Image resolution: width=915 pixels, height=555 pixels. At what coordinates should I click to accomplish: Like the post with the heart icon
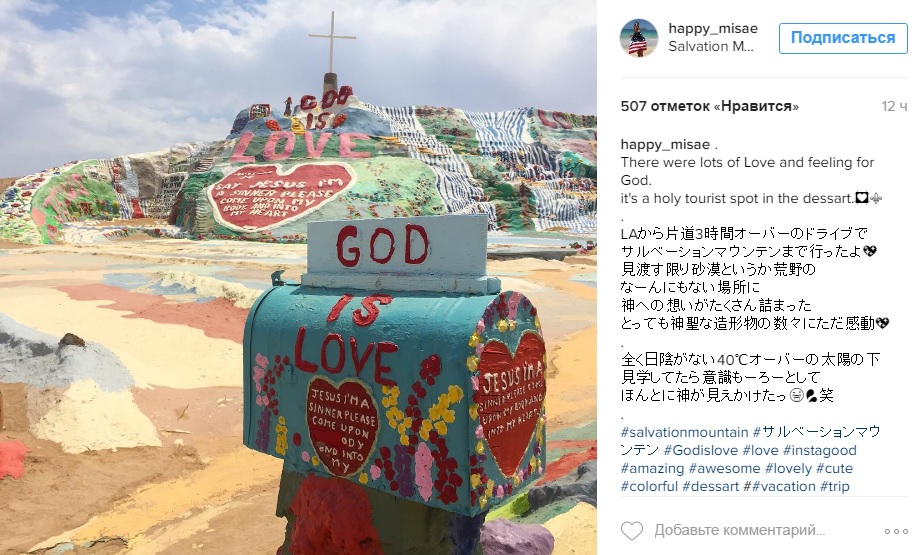[x=631, y=530]
